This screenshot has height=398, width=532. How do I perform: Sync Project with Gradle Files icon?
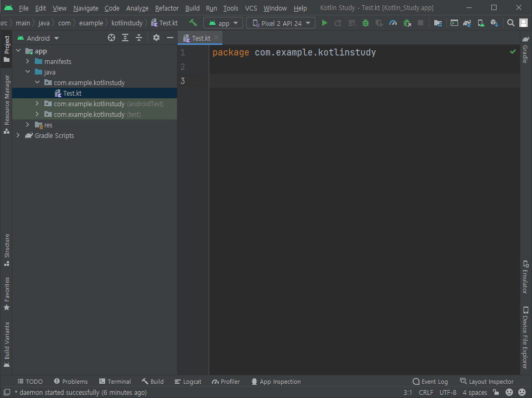point(467,23)
